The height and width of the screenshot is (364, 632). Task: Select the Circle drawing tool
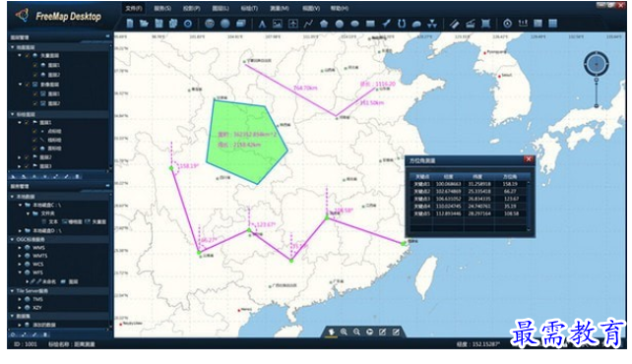click(340, 24)
